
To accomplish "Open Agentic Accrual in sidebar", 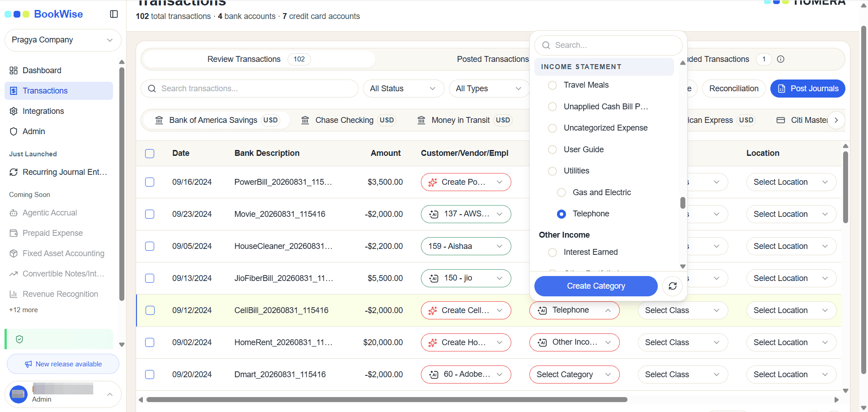I will pyautogui.click(x=59, y=213).
